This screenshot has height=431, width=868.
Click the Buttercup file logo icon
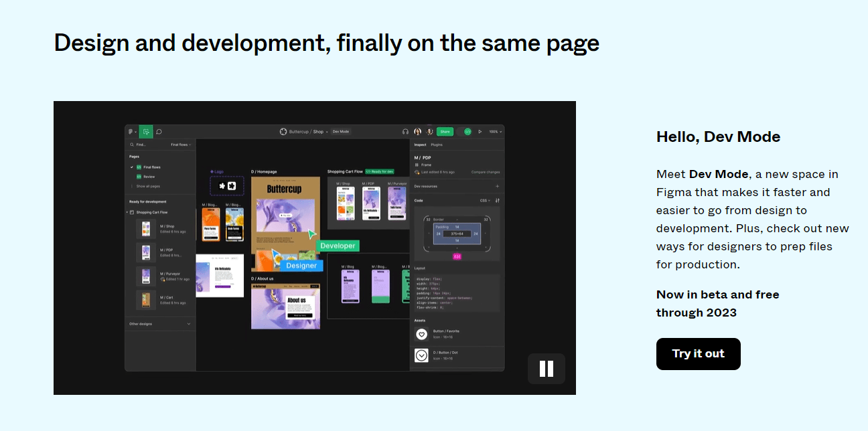[x=283, y=132]
